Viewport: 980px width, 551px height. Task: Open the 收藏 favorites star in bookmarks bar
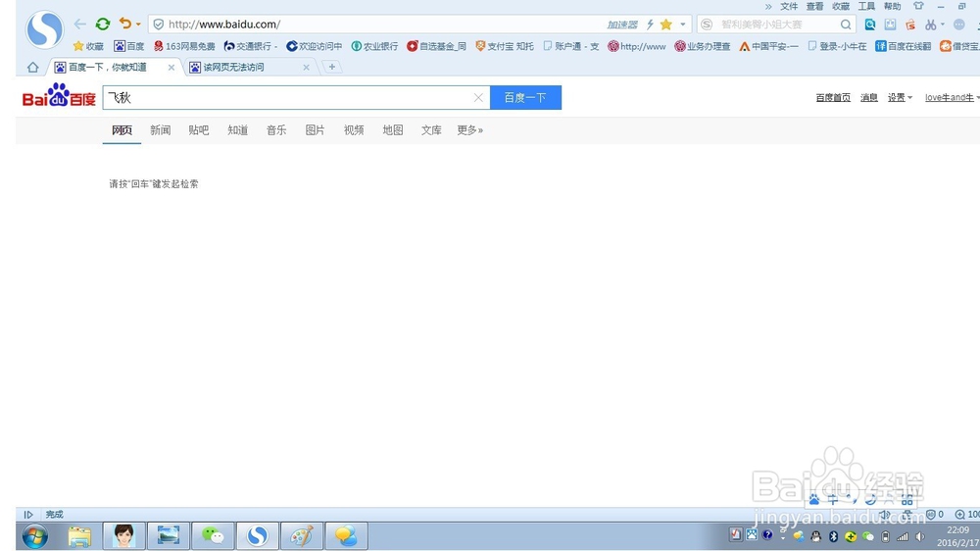[x=88, y=46]
